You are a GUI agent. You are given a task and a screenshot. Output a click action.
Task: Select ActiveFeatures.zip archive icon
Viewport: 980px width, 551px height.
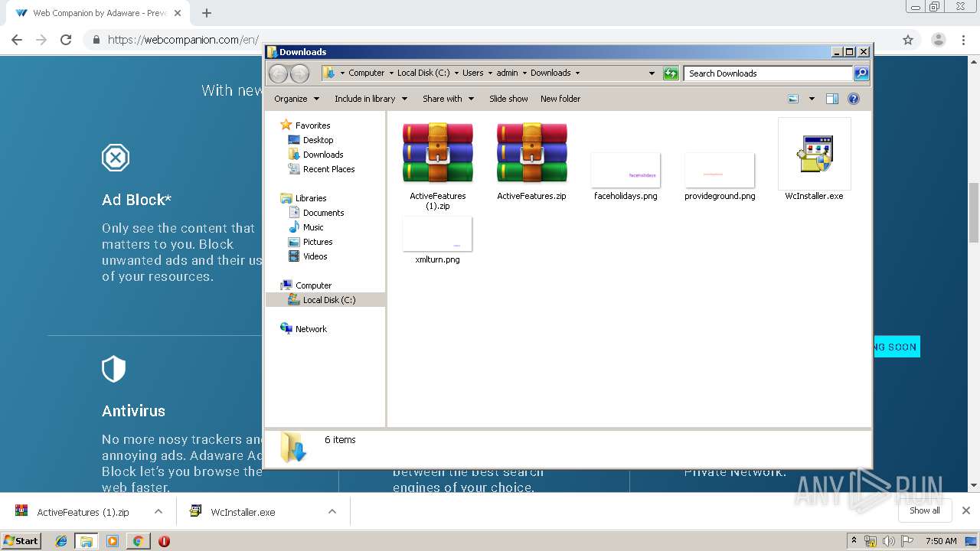(531, 152)
